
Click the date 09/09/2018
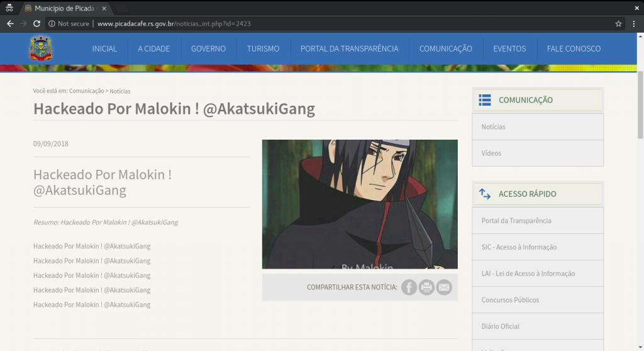(x=51, y=143)
